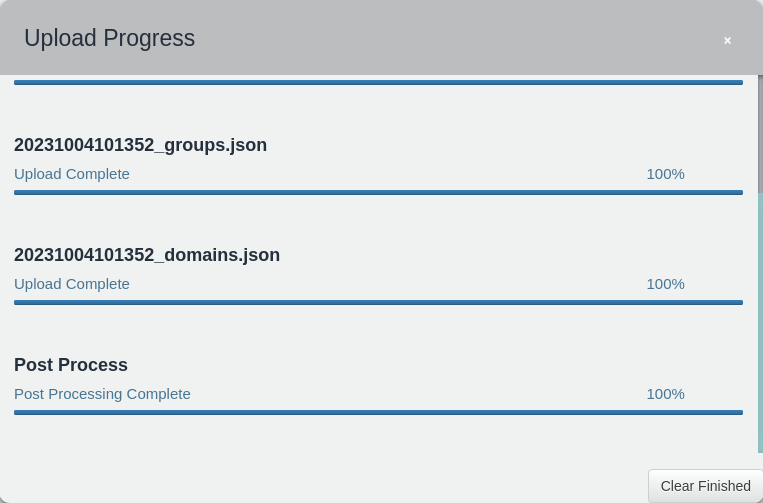Viewport: 763px width, 503px height.
Task: Click the Post Process heading
Action: click(71, 365)
